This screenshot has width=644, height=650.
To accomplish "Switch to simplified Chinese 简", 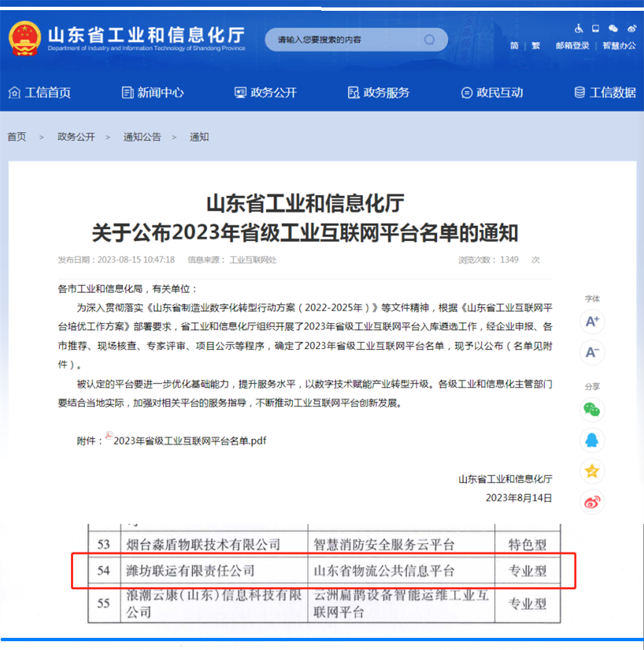I will (514, 46).
